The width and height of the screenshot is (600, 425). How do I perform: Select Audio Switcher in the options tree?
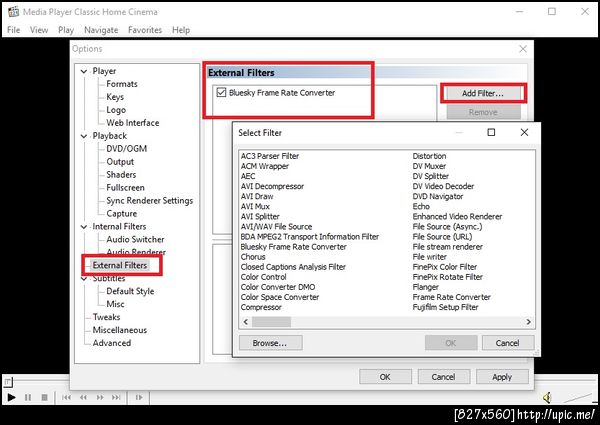tap(135, 240)
